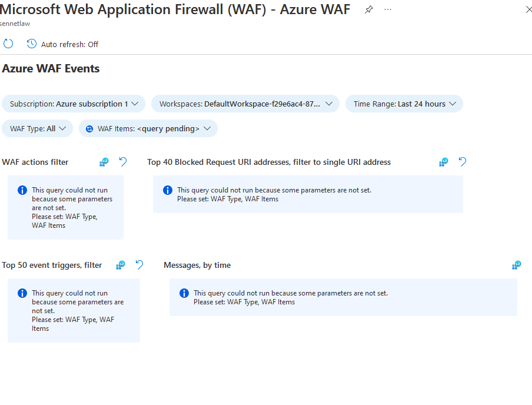Open Messages, by time query in Logs
Image resolution: width=532 pixels, height=405 pixels.
517,265
